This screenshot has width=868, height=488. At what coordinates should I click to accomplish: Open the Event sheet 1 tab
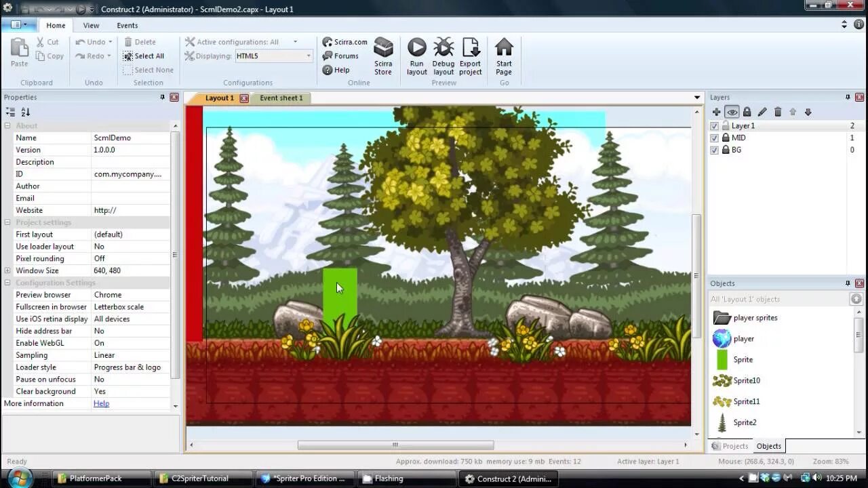click(281, 98)
